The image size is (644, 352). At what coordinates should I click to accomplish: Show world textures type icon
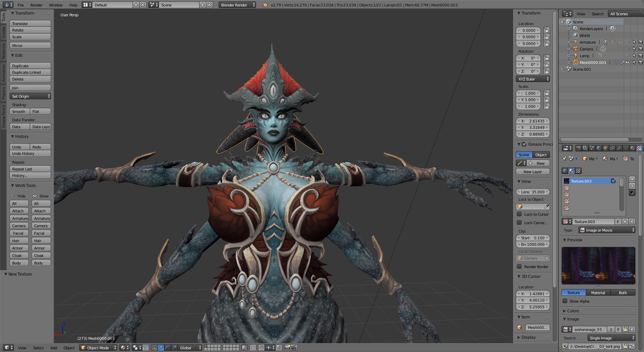tap(565, 170)
